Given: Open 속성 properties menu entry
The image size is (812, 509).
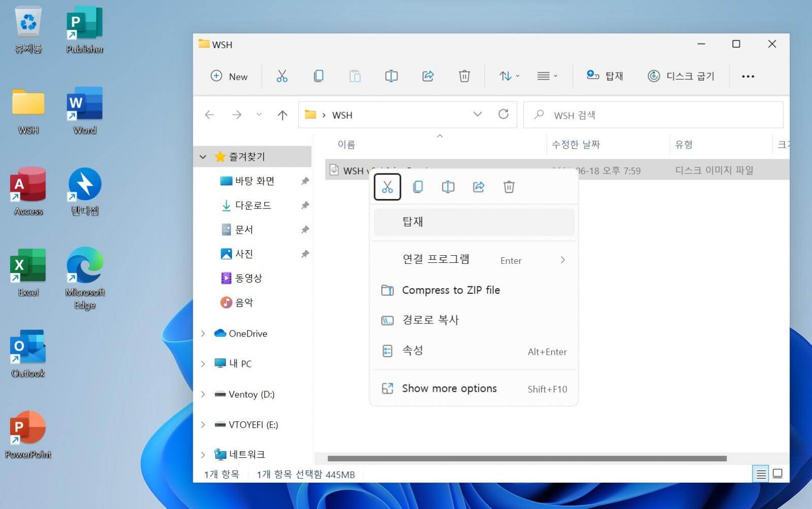Looking at the screenshot, I should (x=474, y=351).
